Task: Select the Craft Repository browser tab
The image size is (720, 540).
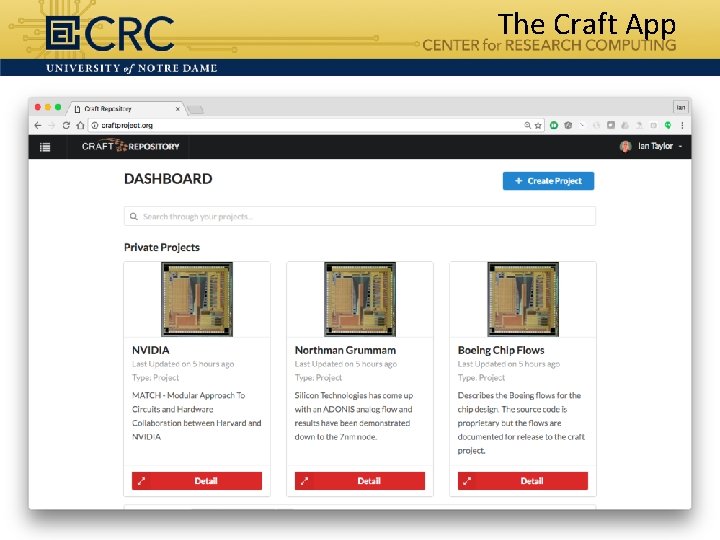Action: coord(126,109)
